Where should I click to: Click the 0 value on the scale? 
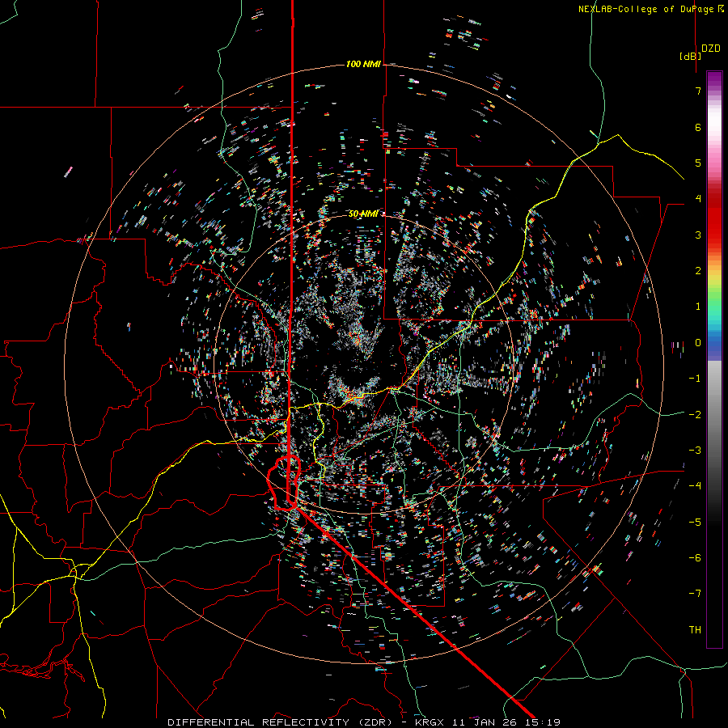click(x=698, y=343)
